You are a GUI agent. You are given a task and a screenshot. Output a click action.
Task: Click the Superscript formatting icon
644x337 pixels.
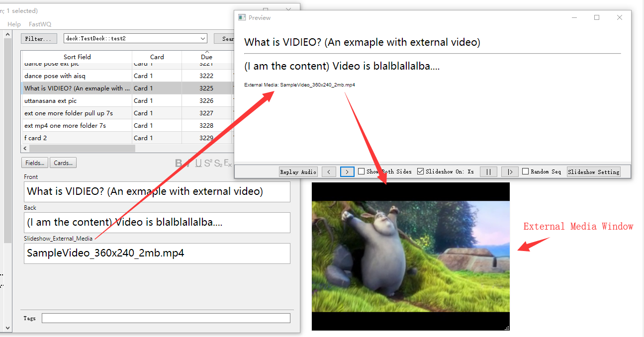point(208,163)
